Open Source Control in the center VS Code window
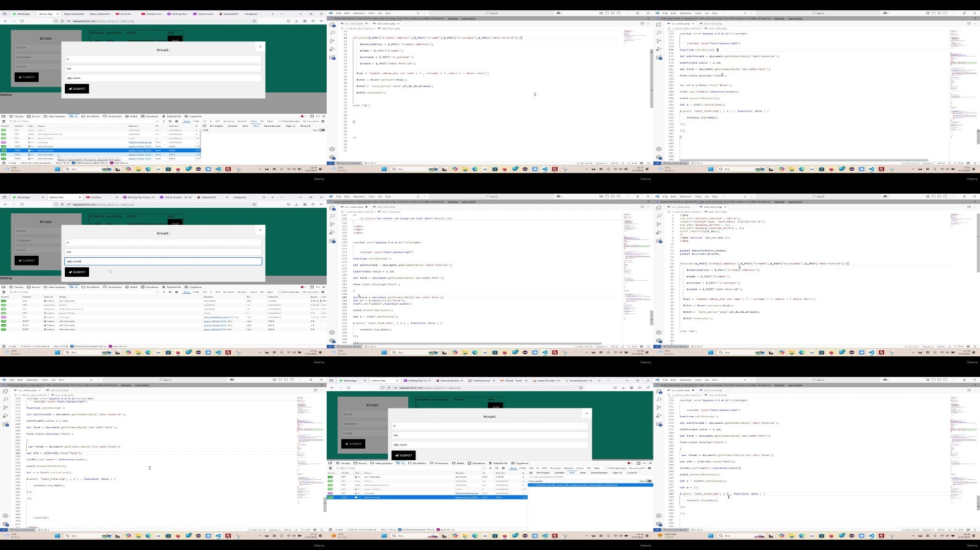The width and height of the screenshot is (980, 550). click(332, 224)
